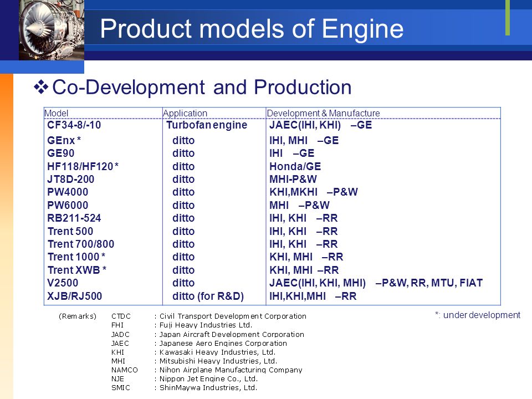Click the 'JADC' abbreviation

120,335
